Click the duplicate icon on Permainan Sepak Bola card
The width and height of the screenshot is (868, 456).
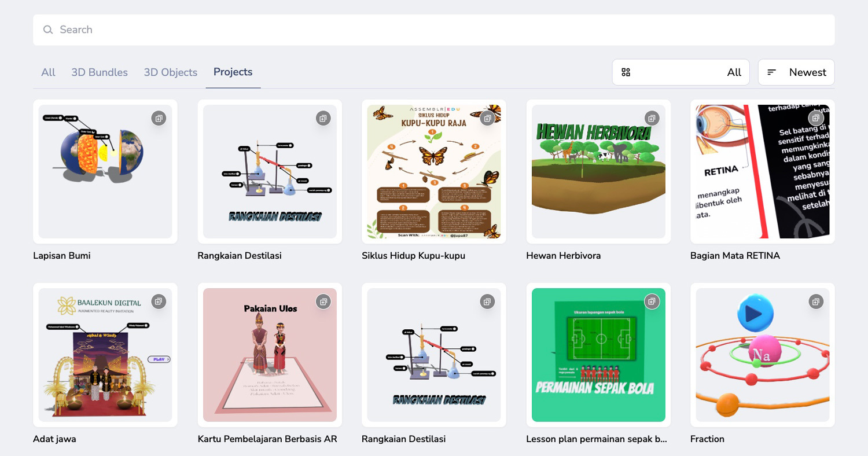[652, 301]
